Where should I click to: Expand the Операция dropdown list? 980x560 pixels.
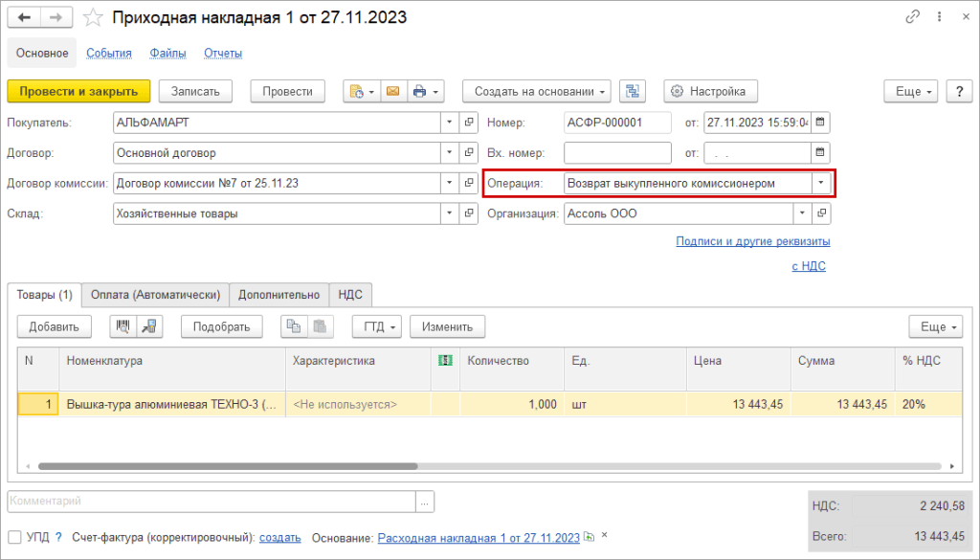point(821,184)
